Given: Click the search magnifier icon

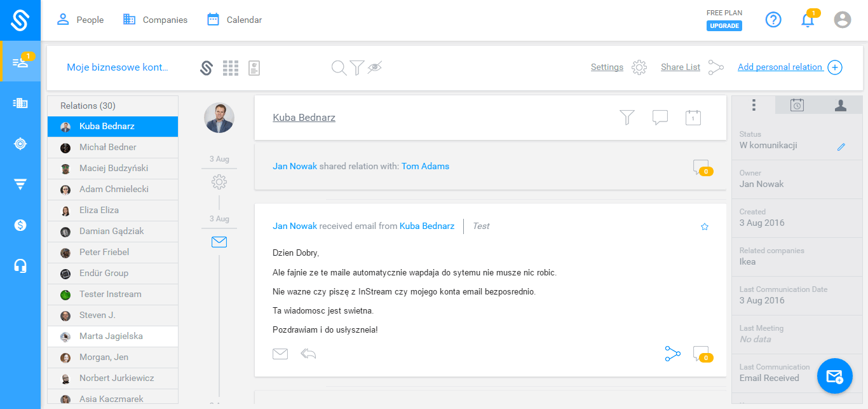Looking at the screenshot, I should (339, 67).
